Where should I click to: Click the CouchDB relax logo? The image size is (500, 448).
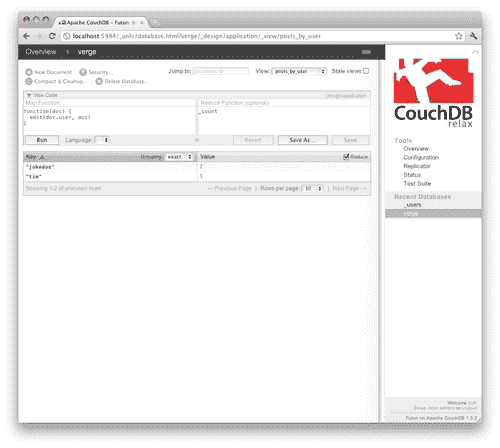(x=433, y=93)
